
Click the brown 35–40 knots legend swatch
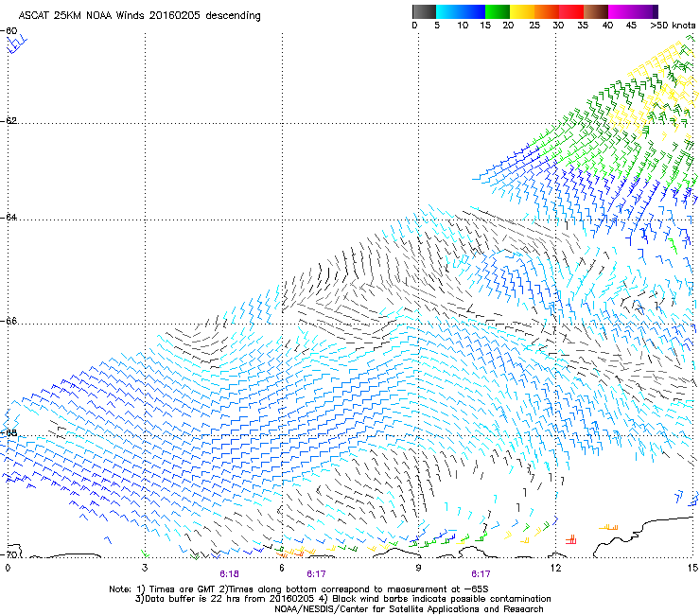click(596, 11)
